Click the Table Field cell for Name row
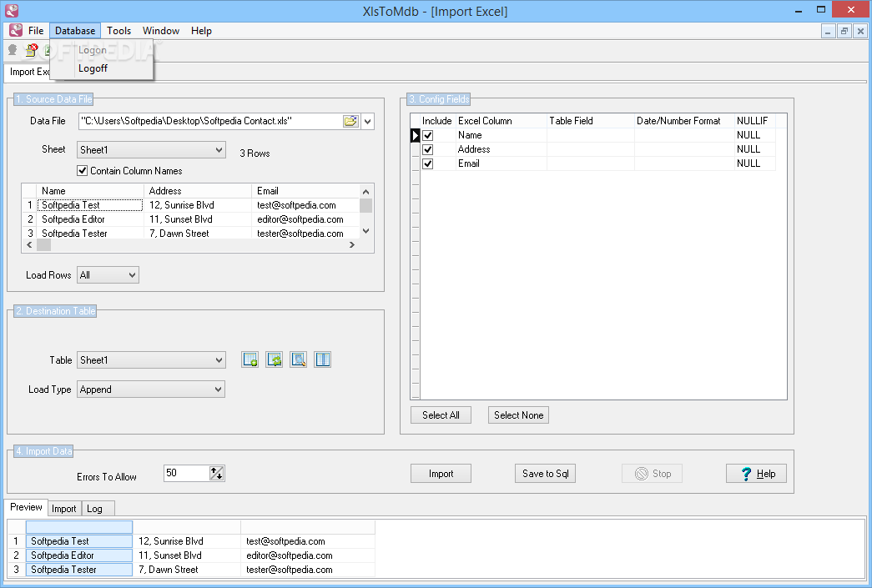The height and width of the screenshot is (588, 872). click(x=591, y=135)
